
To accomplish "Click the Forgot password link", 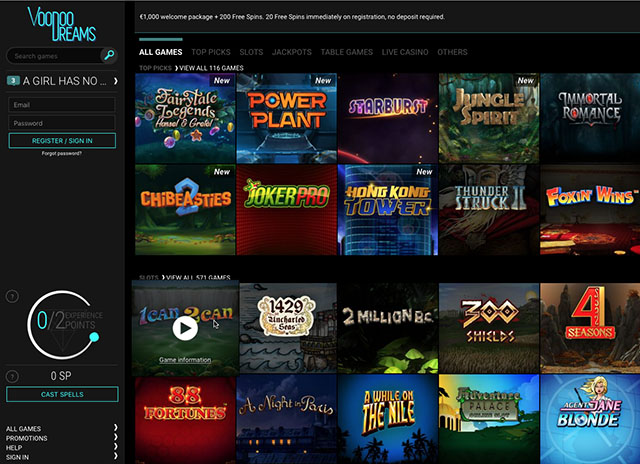I will click(x=62, y=153).
